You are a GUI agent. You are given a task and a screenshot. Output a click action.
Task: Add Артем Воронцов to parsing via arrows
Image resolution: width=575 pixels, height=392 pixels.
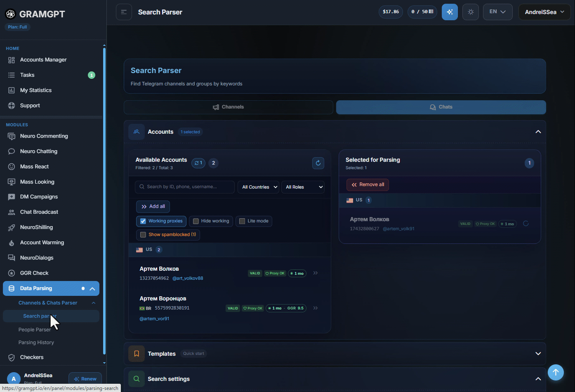[316, 308]
